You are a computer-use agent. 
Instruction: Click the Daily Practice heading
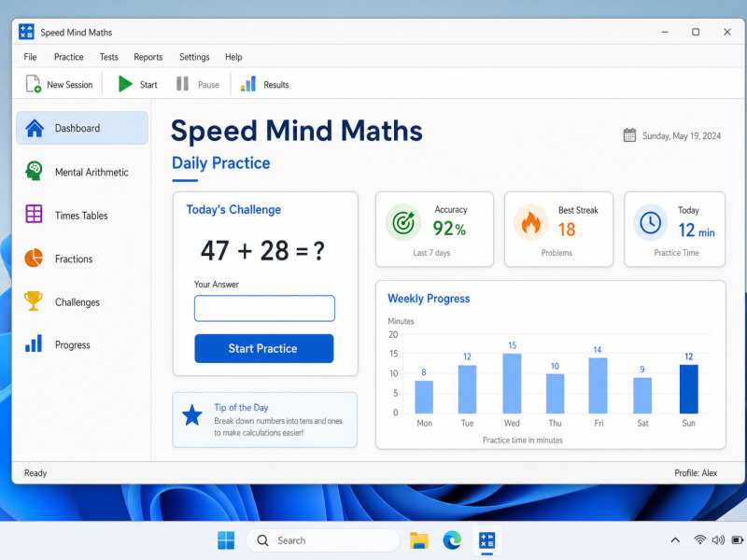click(221, 163)
